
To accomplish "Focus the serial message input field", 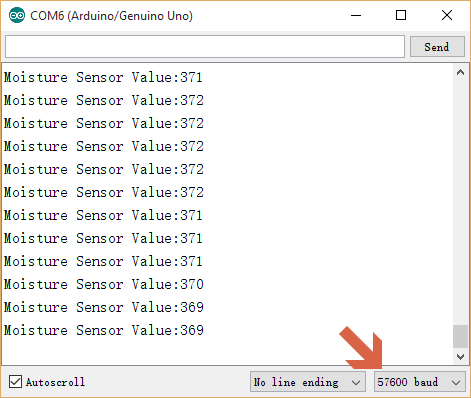I will pyautogui.click(x=205, y=47).
